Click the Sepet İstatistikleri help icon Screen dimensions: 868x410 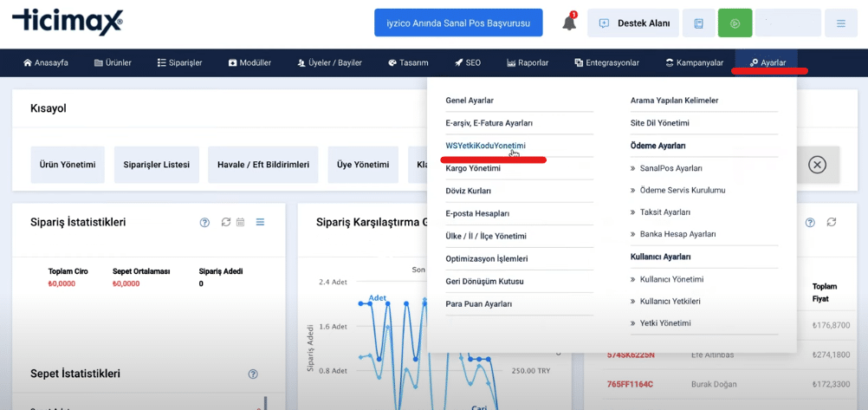point(253,374)
